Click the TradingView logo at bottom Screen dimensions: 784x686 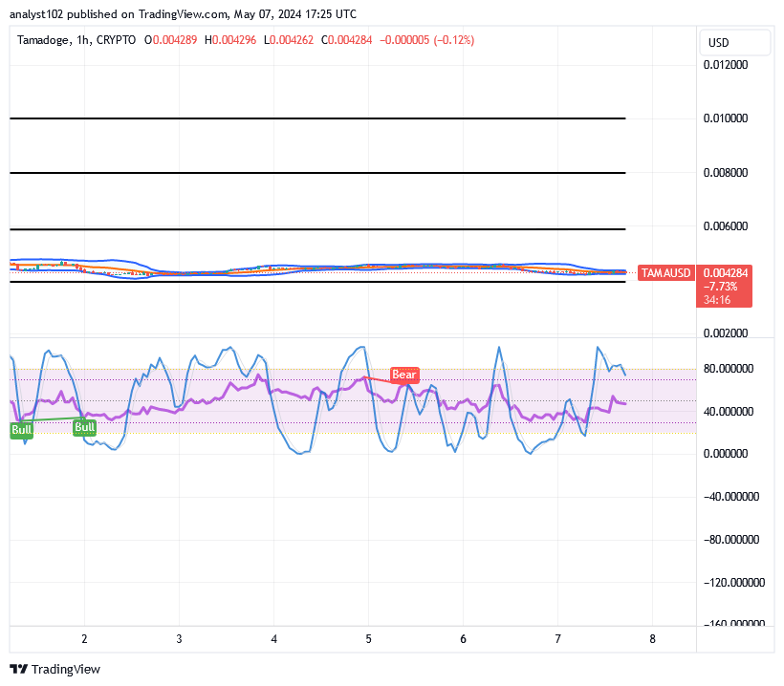55,669
